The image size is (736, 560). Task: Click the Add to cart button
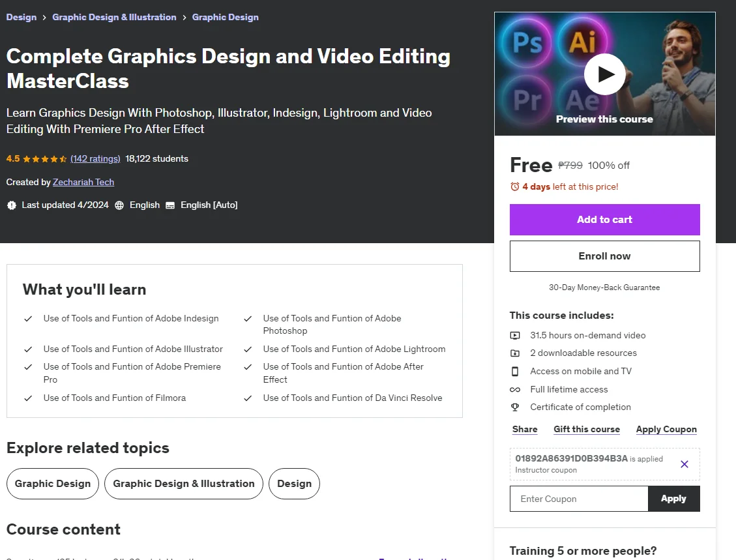click(x=604, y=219)
